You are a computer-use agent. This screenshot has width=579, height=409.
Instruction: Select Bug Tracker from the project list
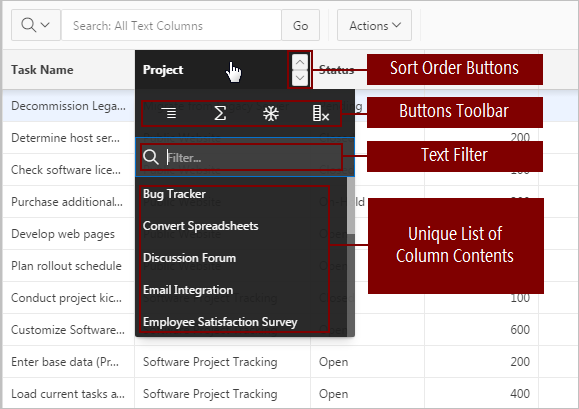[174, 194]
